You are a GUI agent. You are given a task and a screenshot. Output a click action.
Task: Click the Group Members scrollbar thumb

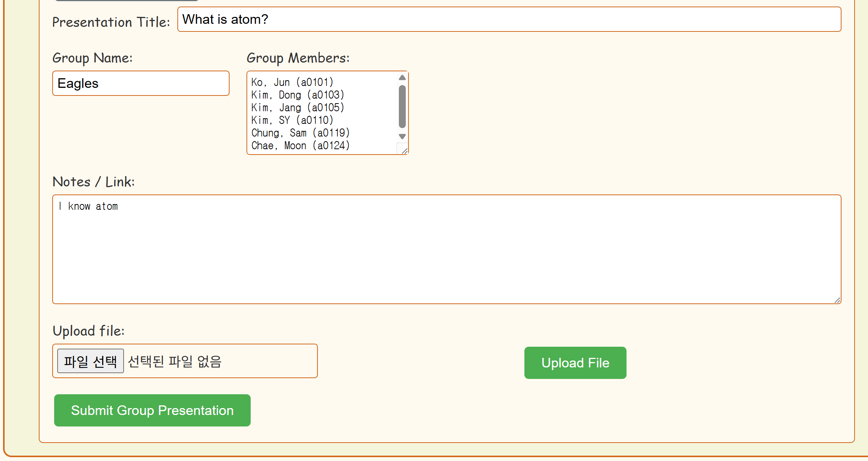click(x=402, y=107)
